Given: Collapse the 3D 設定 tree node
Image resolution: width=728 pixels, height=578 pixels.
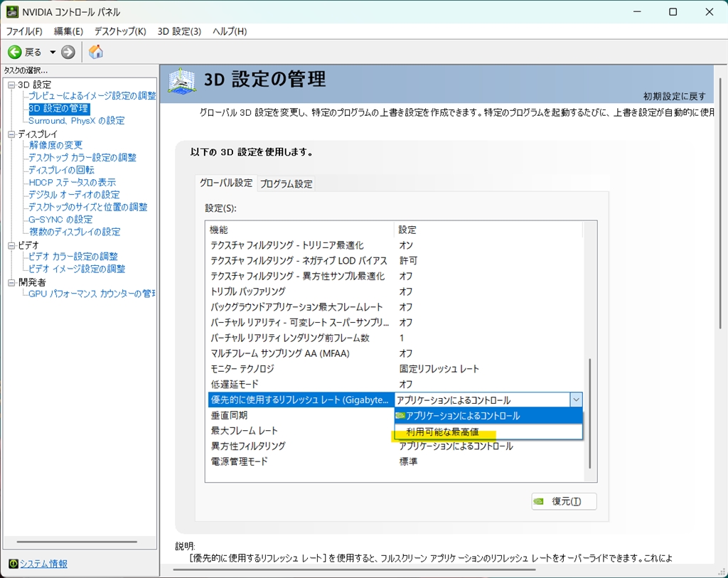Looking at the screenshot, I should coord(11,85).
